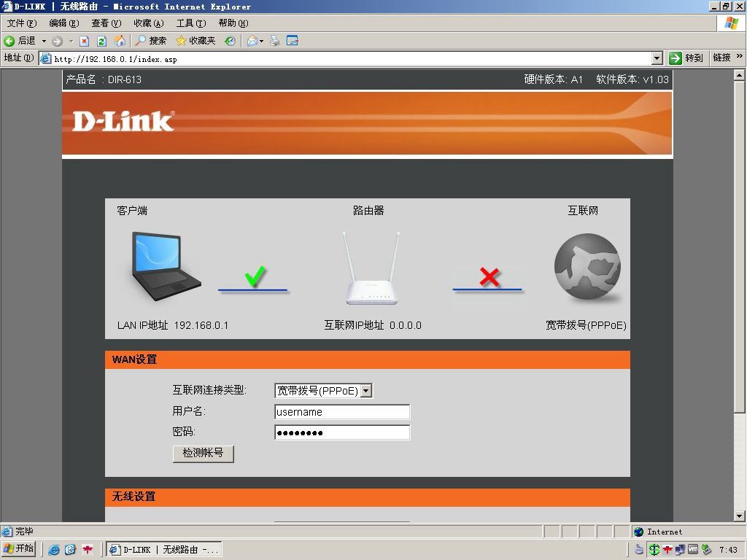
Task: Click the LAN IP地址 192.168.0.1 text
Action: [172, 325]
